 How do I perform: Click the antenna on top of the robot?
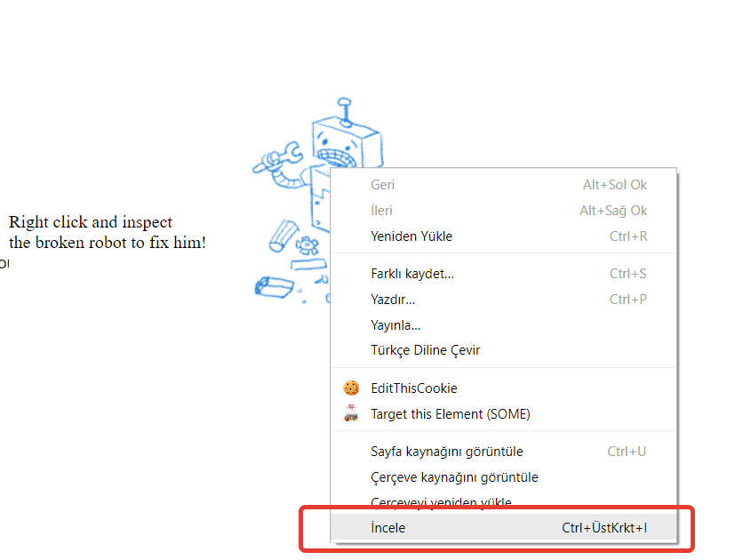(345, 108)
